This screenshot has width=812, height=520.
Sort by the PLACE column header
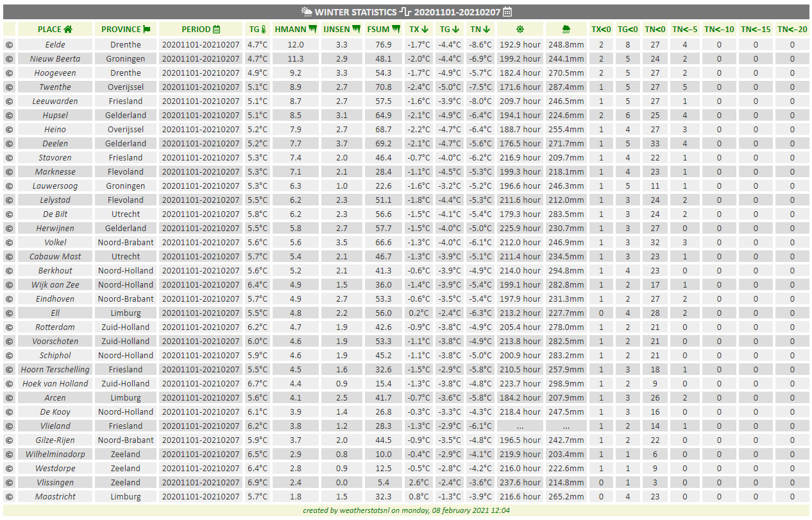tap(55, 29)
